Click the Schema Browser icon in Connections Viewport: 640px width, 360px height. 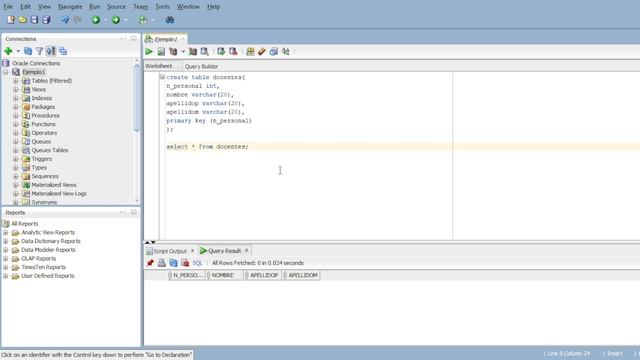tap(51, 51)
